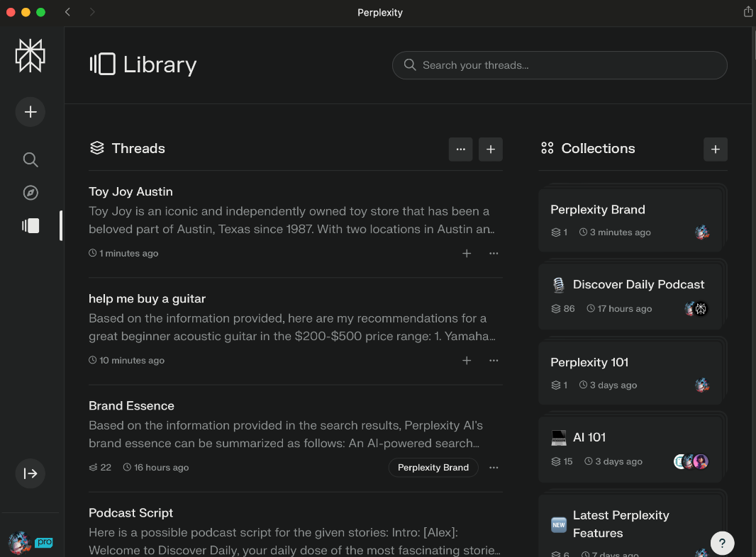Go back with the navigation arrow

click(67, 12)
